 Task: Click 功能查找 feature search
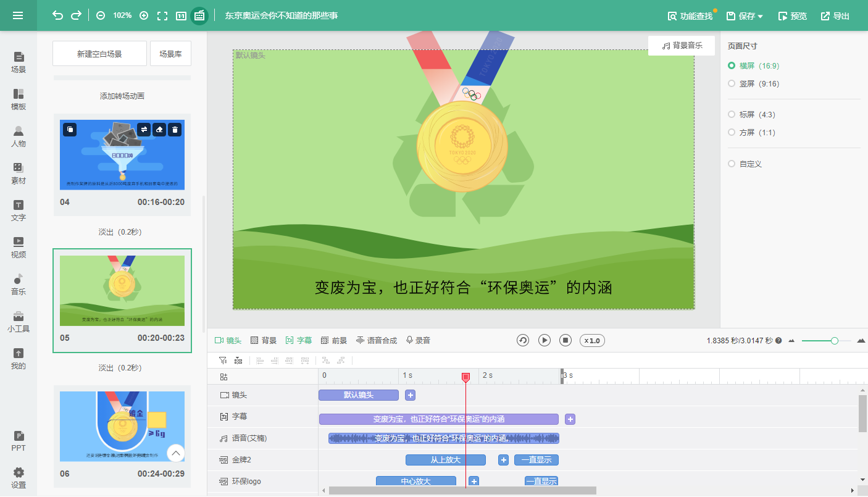tap(690, 16)
